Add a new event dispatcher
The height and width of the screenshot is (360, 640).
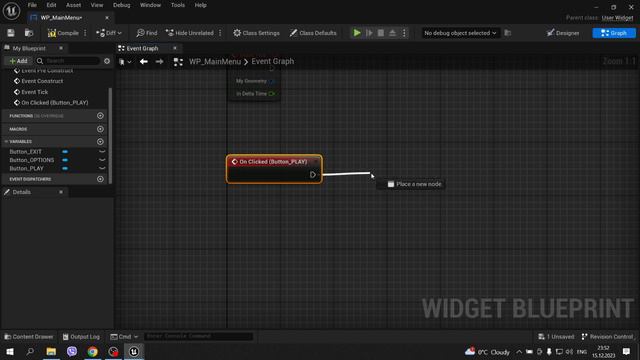point(100,179)
